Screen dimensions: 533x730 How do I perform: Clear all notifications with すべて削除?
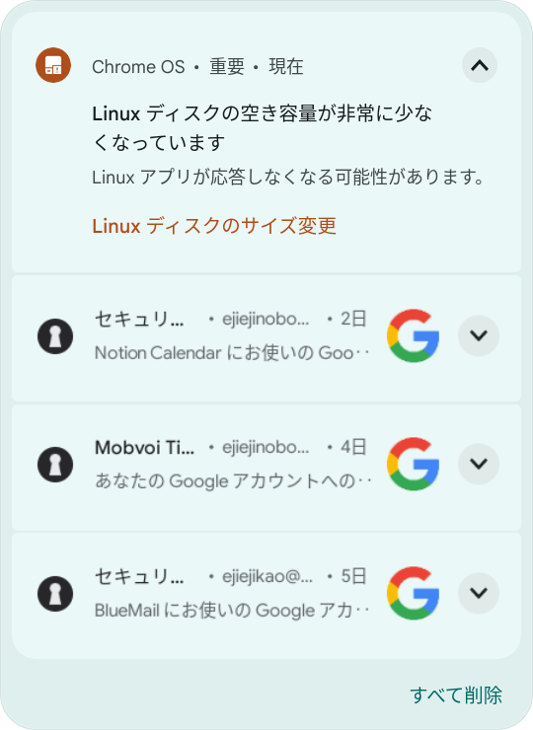tap(456, 695)
